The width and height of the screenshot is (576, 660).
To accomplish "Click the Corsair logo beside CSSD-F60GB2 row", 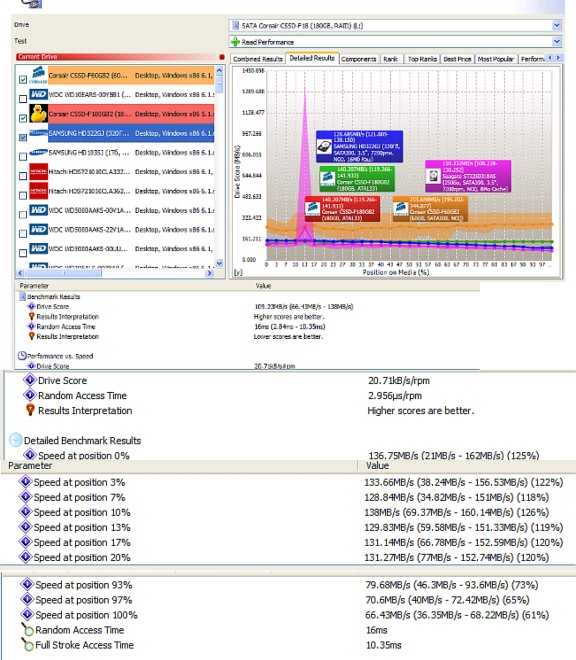I will pos(38,75).
